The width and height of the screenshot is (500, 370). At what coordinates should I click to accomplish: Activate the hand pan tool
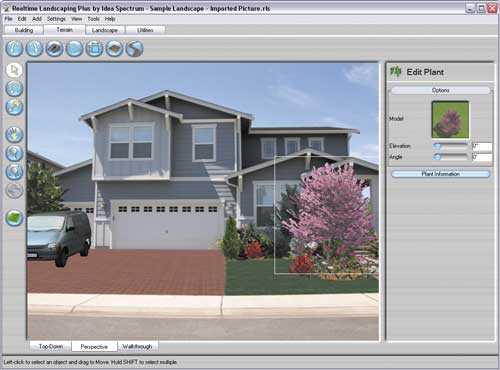(14, 135)
